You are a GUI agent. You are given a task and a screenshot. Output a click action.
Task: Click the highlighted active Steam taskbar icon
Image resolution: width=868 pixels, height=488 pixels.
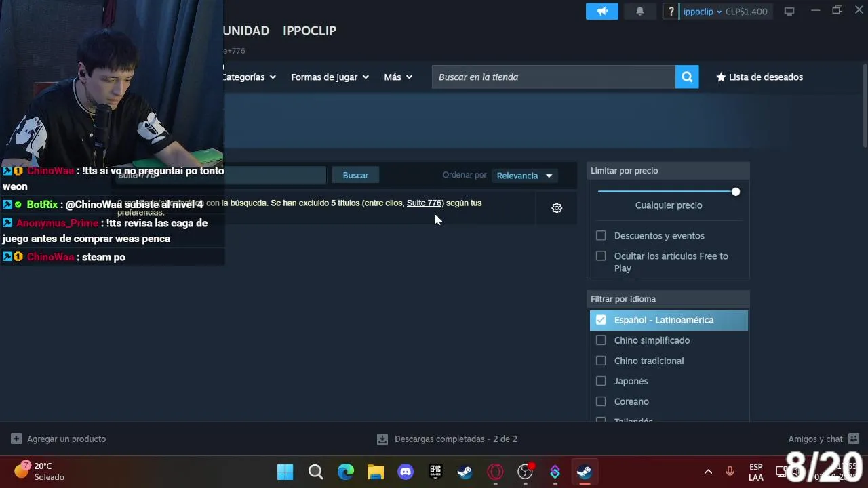[585, 472]
